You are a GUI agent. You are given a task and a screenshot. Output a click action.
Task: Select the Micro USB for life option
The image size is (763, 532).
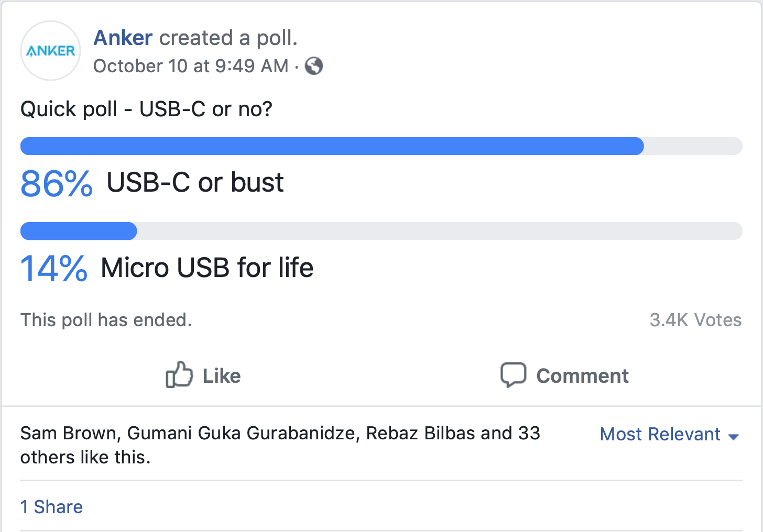tap(207, 268)
